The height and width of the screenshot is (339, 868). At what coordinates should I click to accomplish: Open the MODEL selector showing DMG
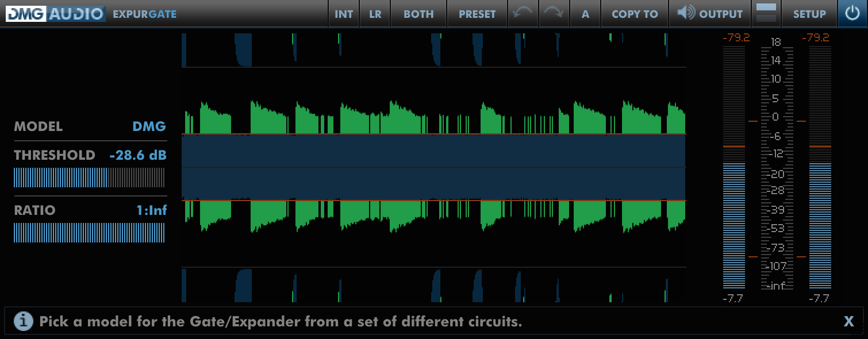pos(149,126)
